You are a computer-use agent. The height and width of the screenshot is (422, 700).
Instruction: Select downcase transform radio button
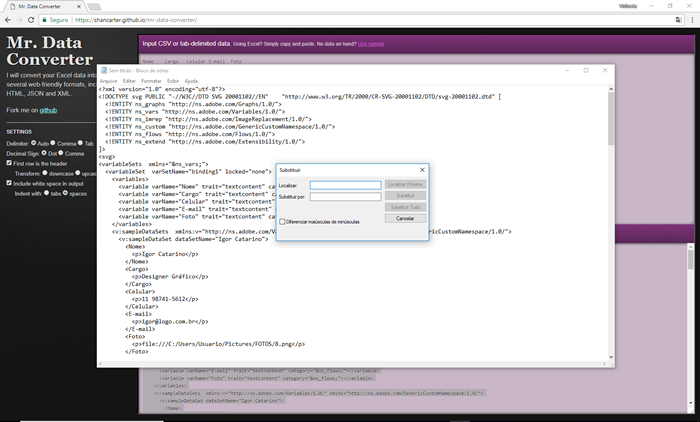pos(45,173)
